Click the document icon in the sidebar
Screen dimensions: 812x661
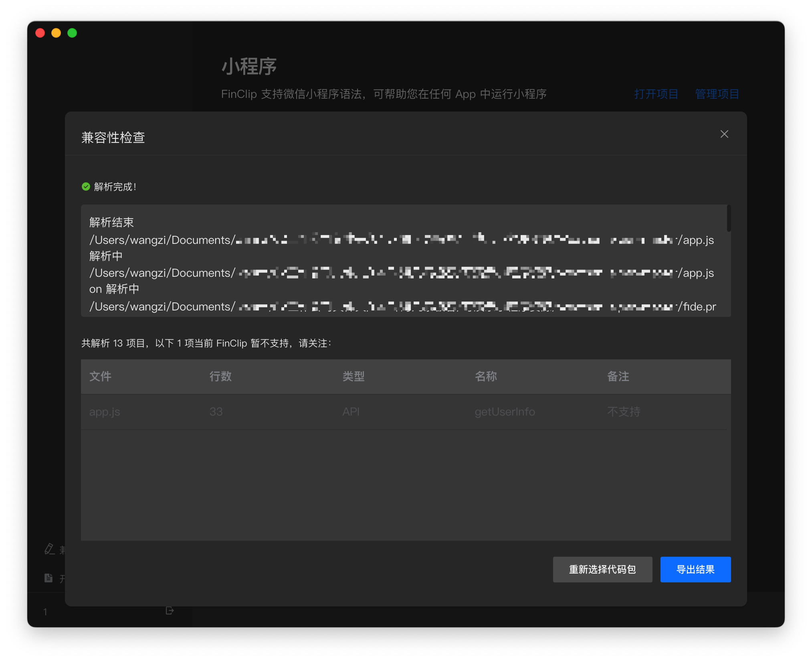pos(48,578)
